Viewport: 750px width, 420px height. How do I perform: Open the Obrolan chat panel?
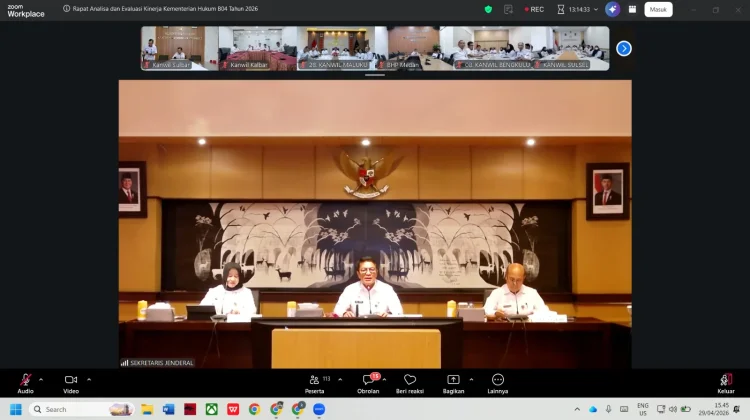pos(368,384)
